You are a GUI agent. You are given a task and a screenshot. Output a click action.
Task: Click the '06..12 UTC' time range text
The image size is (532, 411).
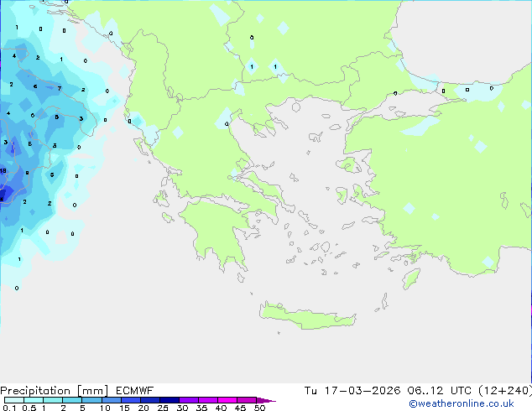pos(440,391)
